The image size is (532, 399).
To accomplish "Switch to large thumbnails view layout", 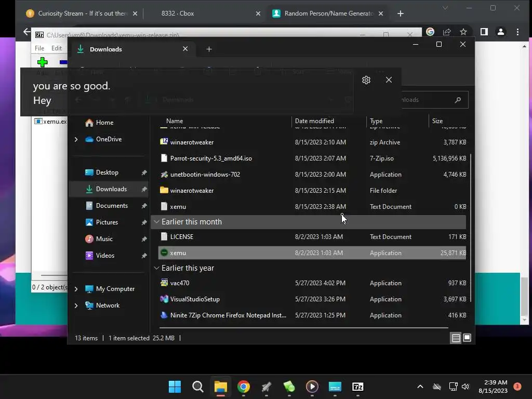I will [467, 338].
